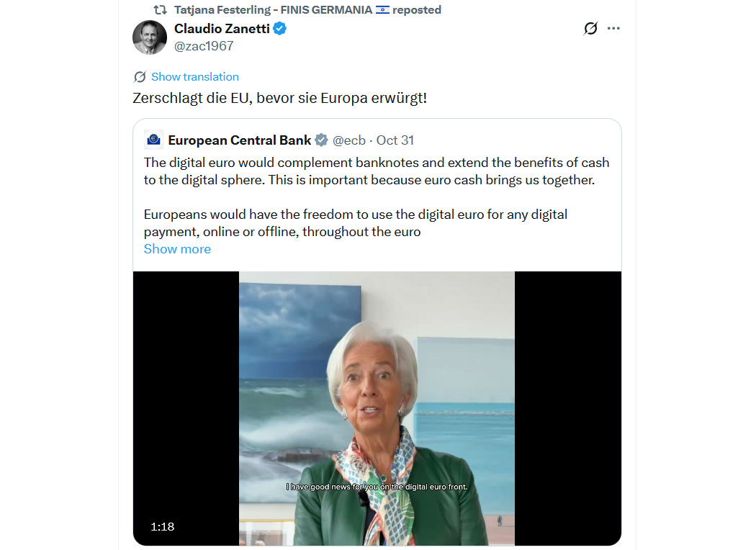
Task: Click the blue verified badge beside Claudio Zanetti
Action: pos(280,29)
